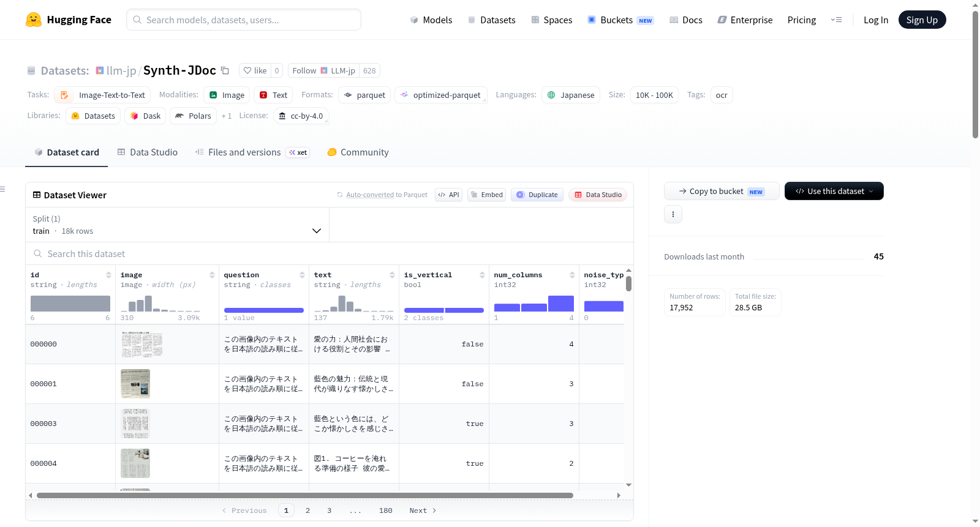
Task: Click the Duplicate button
Action: (537, 195)
